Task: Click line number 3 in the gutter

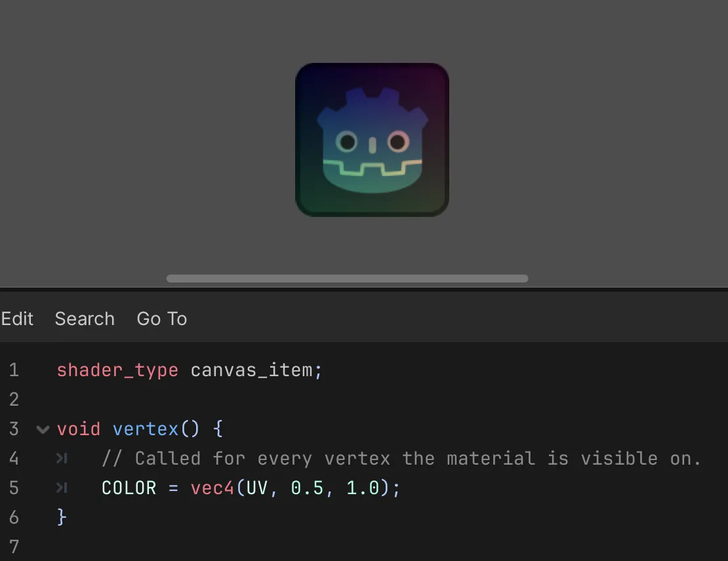Action: pos(14,429)
